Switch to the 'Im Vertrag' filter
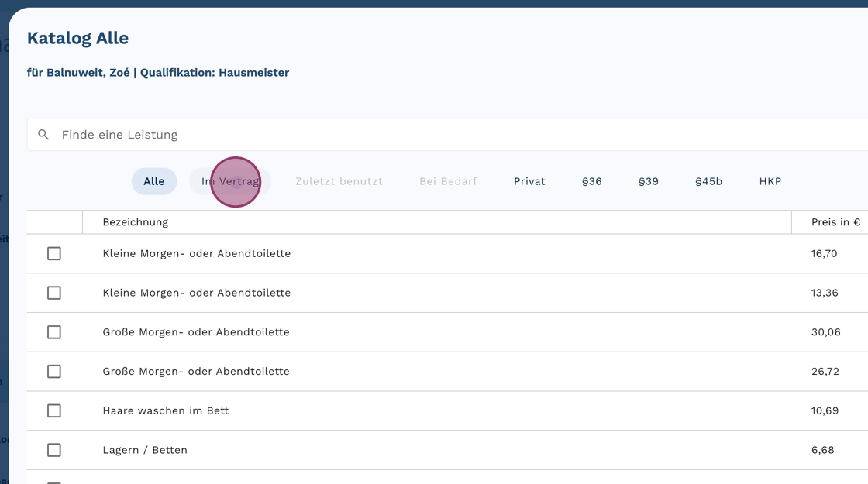Screen dimensions: 868x484 tap(230, 181)
